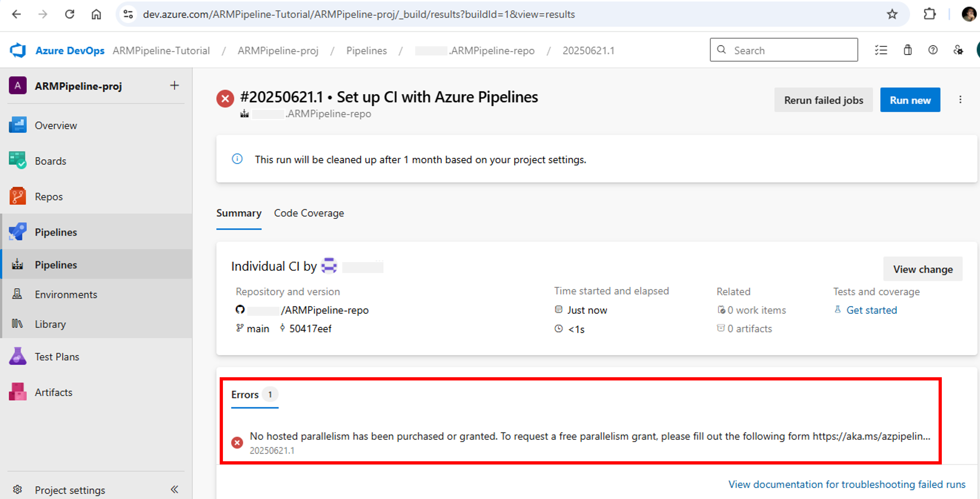Open the Library section
980x499 pixels.
(x=50, y=324)
